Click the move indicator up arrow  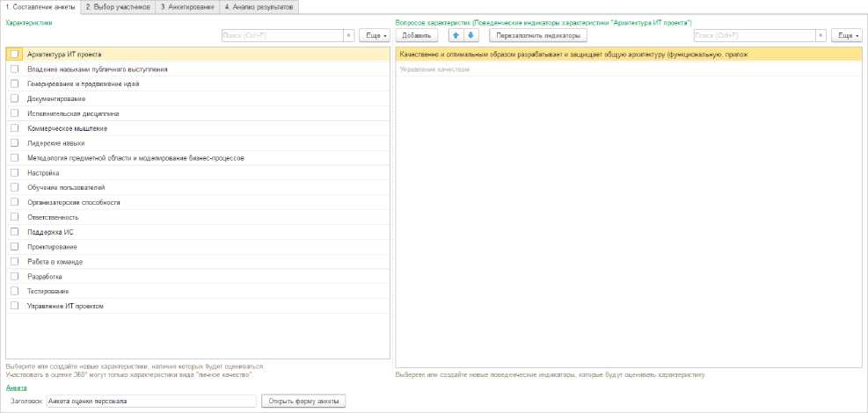pos(456,35)
